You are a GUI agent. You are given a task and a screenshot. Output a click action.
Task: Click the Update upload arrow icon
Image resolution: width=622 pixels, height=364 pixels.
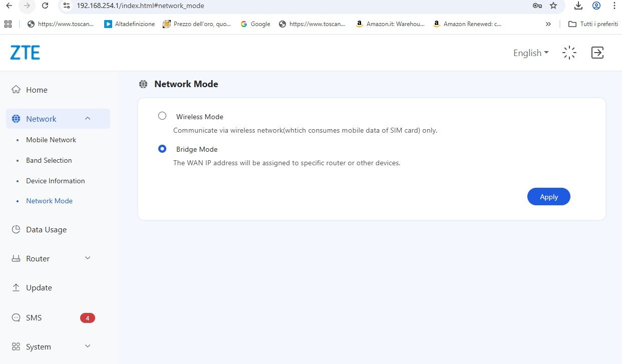(x=16, y=288)
